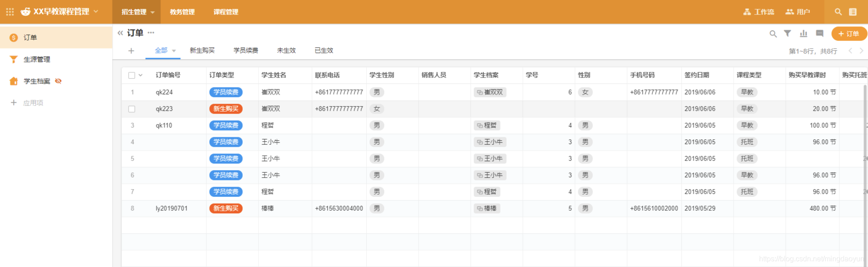This screenshot has width=868, height=267.
Task: Open the 工作流 workflow button
Action: (759, 12)
